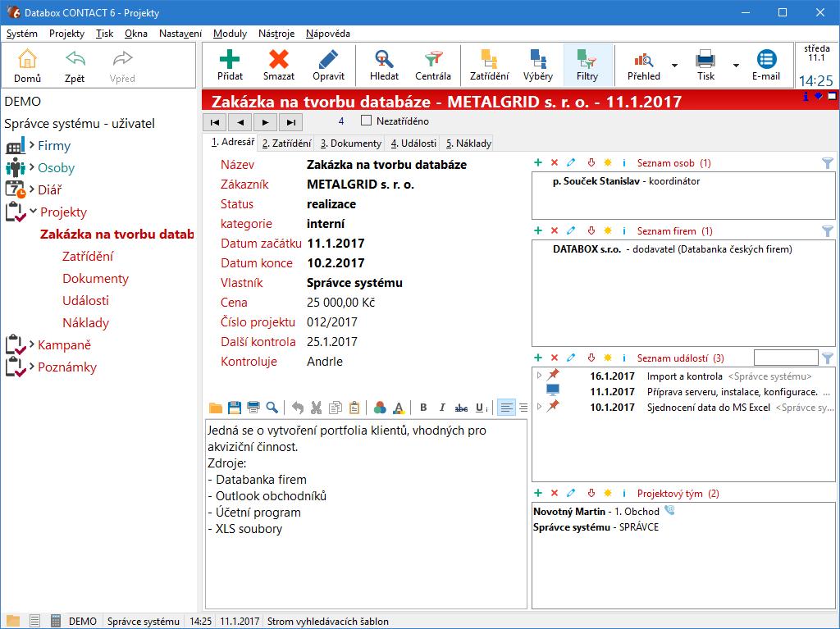Save note with floppy disk icon
This screenshot has height=629, width=840.
234,408
